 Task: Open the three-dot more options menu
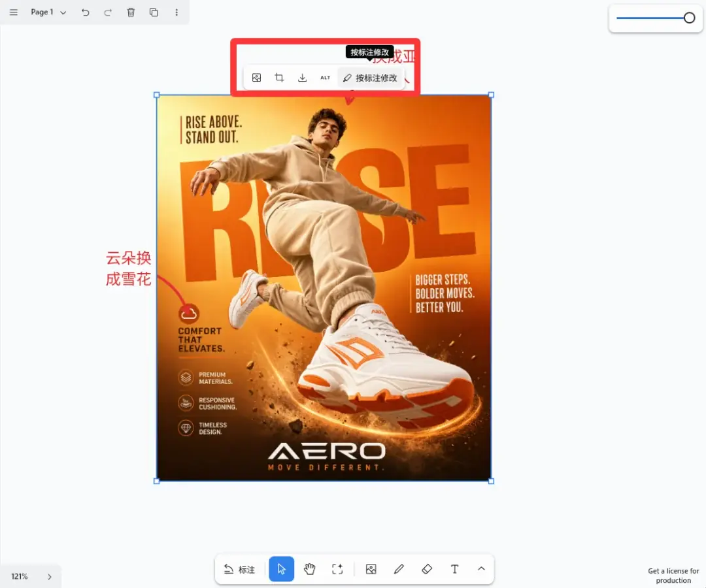coord(176,12)
